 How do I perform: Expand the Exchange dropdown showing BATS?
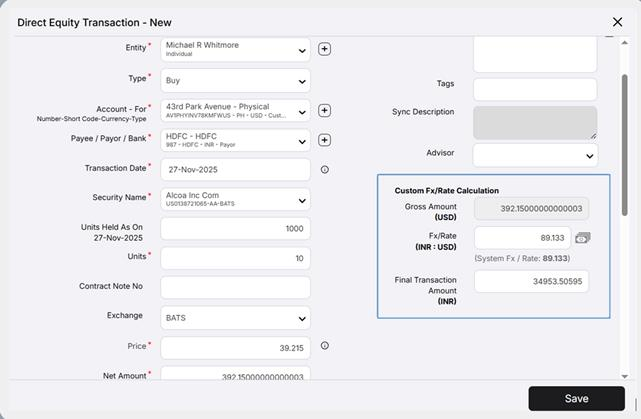(x=235, y=318)
